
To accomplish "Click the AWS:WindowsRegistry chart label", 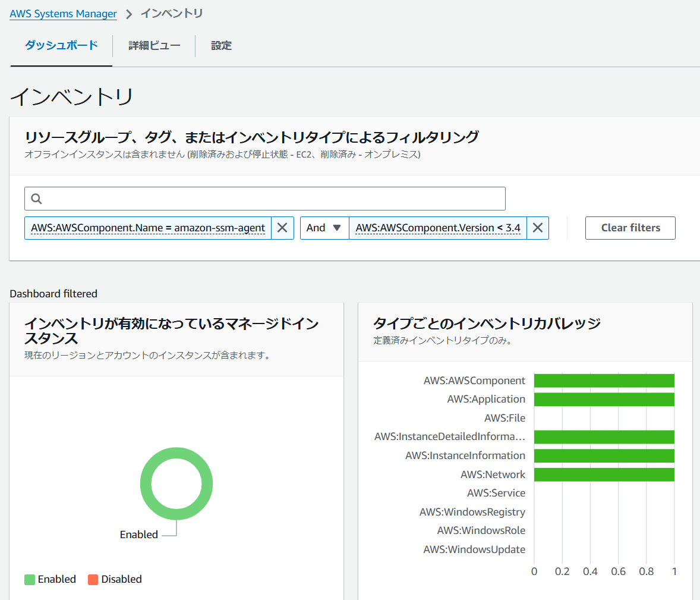I will (x=472, y=512).
